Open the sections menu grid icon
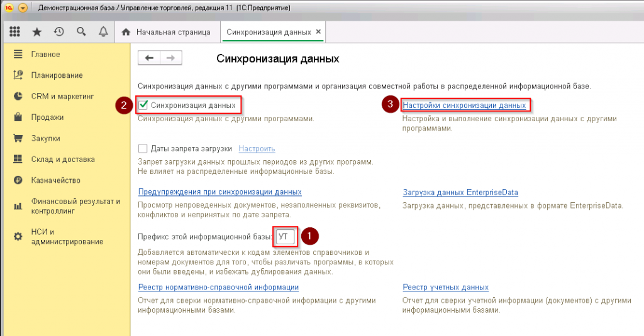 (x=16, y=32)
